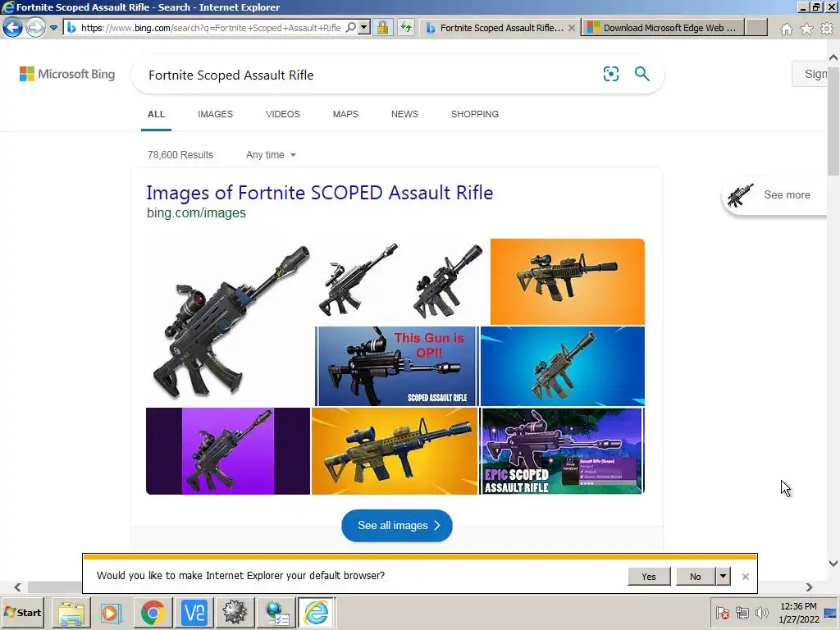Dismiss the default browser notification bar
840x630 pixels.
pyautogui.click(x=745, y=577)
